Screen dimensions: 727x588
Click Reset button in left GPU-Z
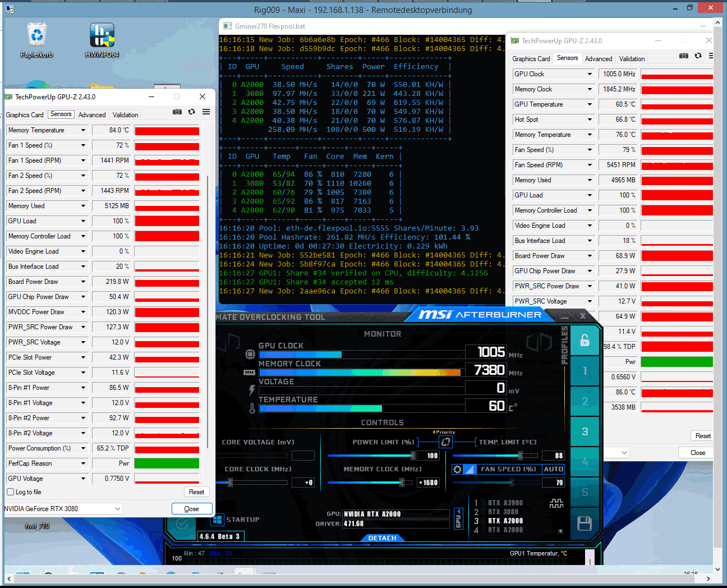point(196,492)
